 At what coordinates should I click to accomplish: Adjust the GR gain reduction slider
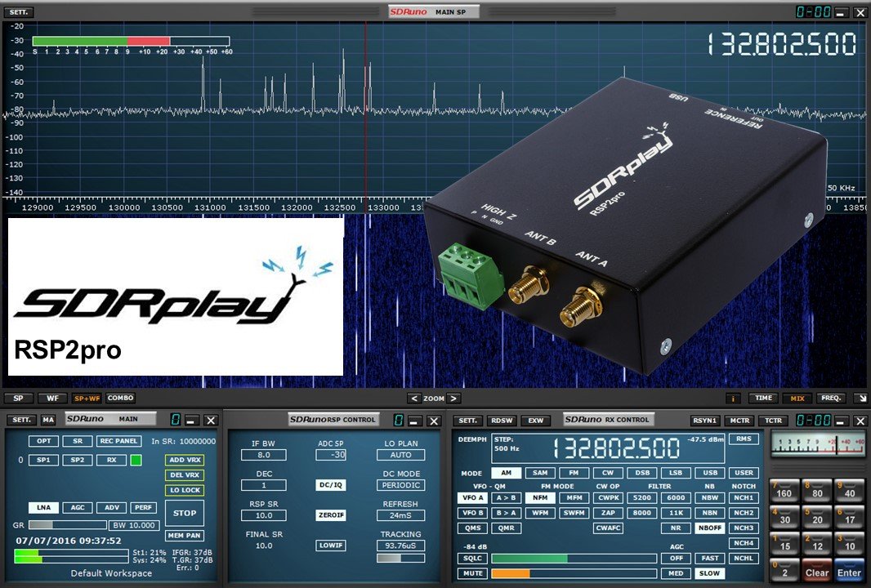click(67, 524)
